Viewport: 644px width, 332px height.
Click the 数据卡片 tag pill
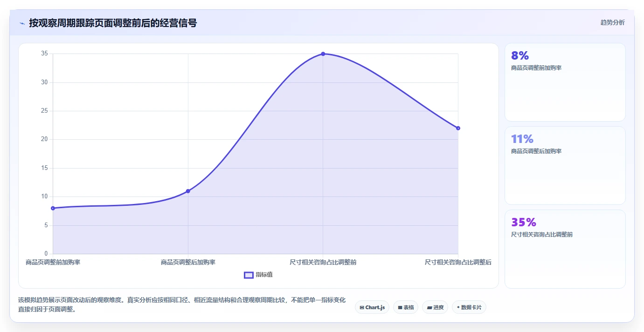tap(469, 307)
